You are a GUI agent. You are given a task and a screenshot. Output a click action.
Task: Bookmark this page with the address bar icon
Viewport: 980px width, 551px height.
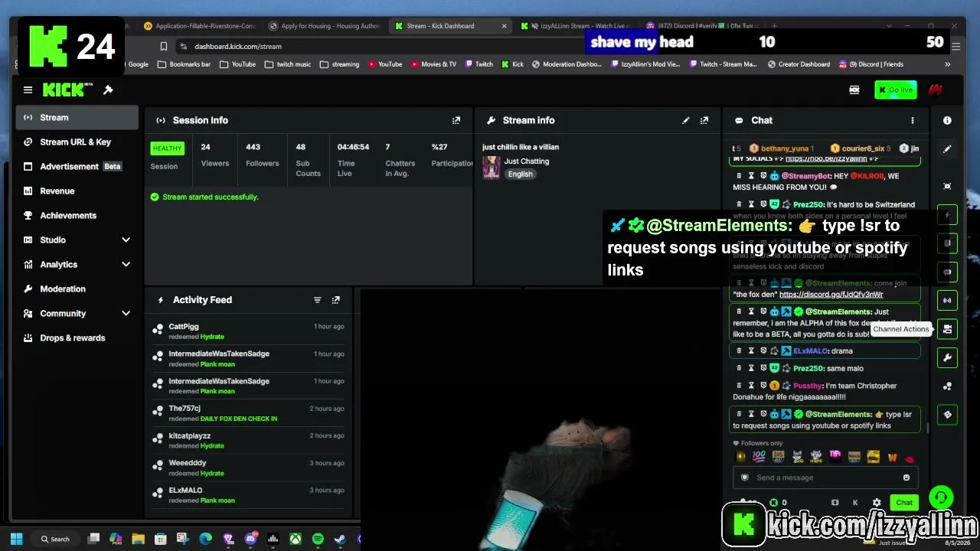tap(163, 47)
